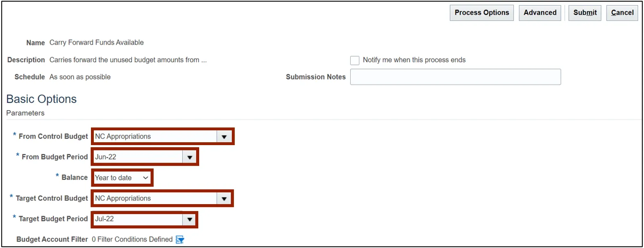Open the Budget Account Filter conditions icon
The width and height of the screenshot is (644, 248).
click(180, 240)
